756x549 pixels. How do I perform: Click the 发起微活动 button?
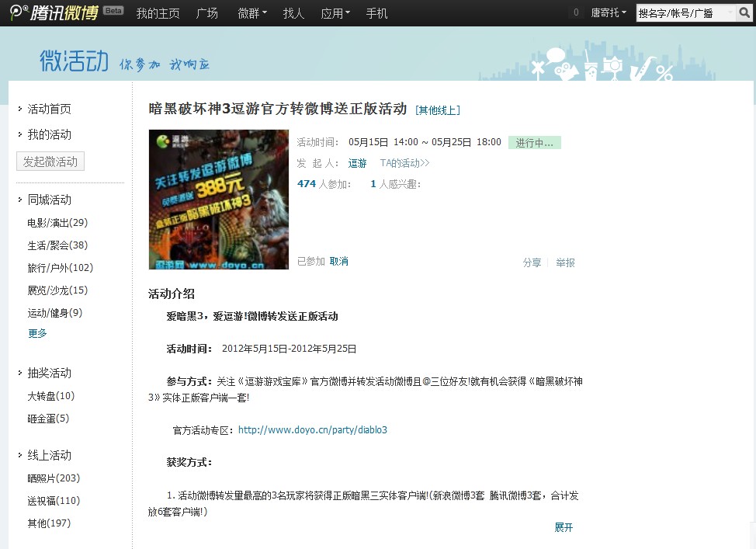click(x=50, y=162)
